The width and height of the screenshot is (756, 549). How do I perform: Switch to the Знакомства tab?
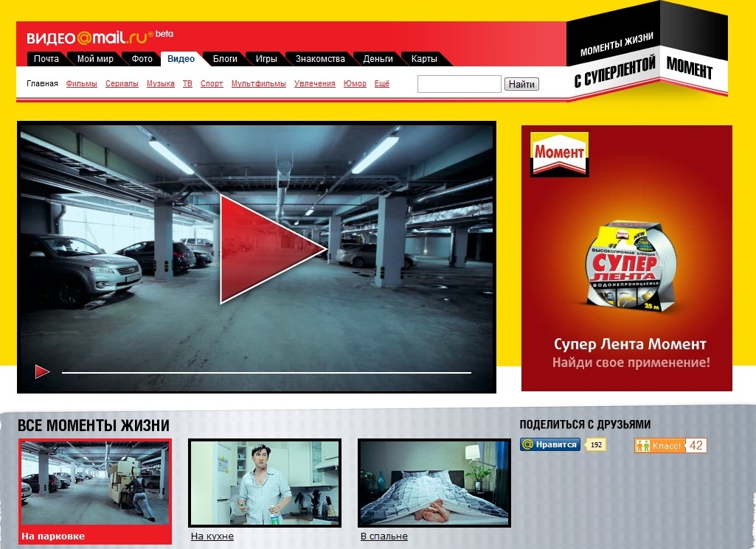pos(320,59)
